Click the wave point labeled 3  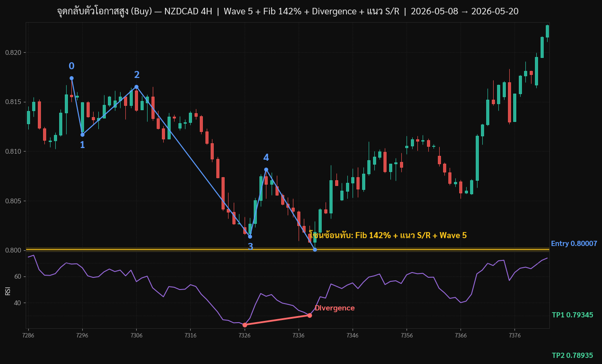250,236
